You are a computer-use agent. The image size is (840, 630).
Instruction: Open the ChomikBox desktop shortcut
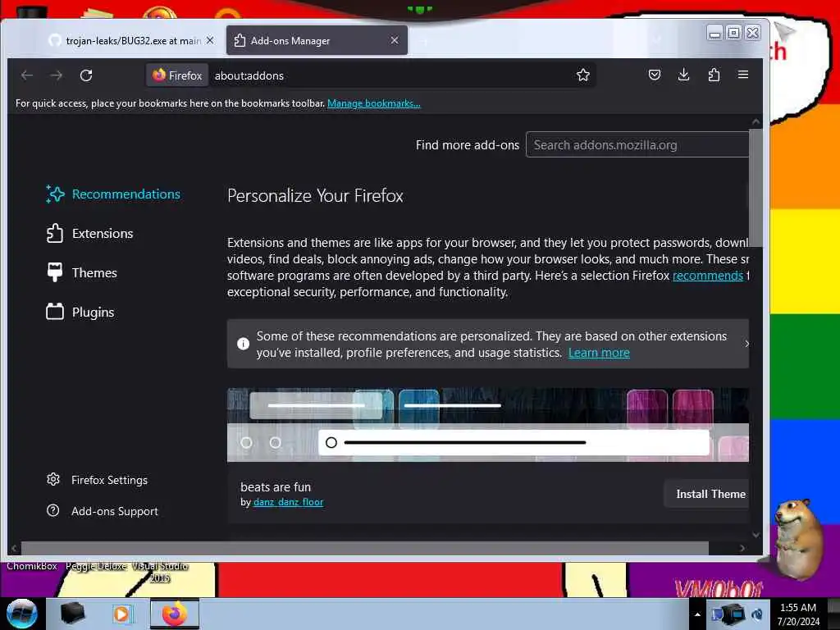coord(32,566)
